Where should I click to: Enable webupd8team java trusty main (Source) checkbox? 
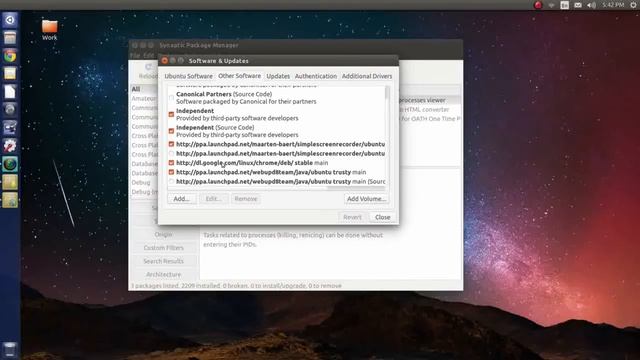[x=171, y=182]
